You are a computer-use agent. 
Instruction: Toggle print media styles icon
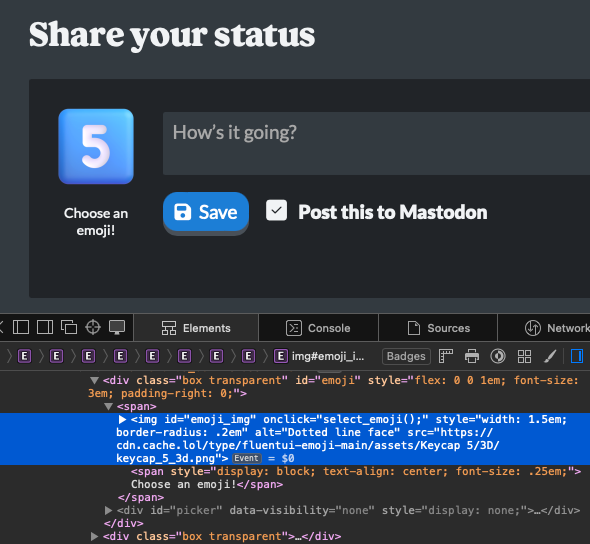[x=472, y=356]
